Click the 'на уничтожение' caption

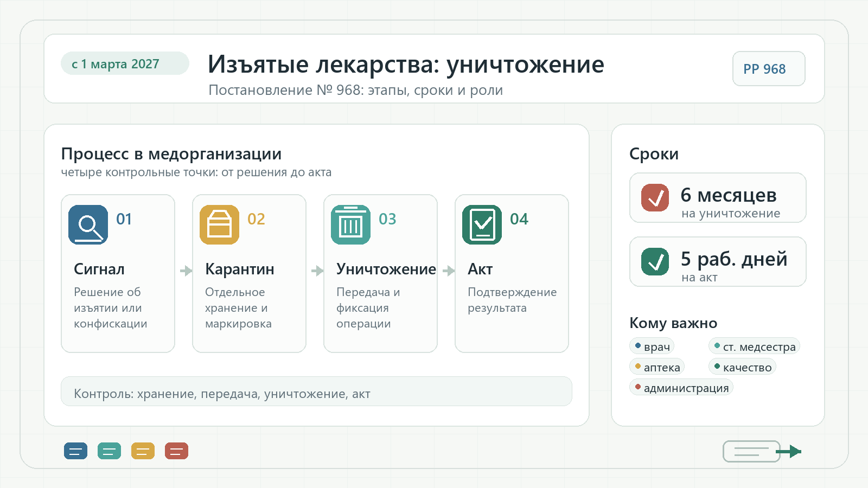click(x=731, y=214)
